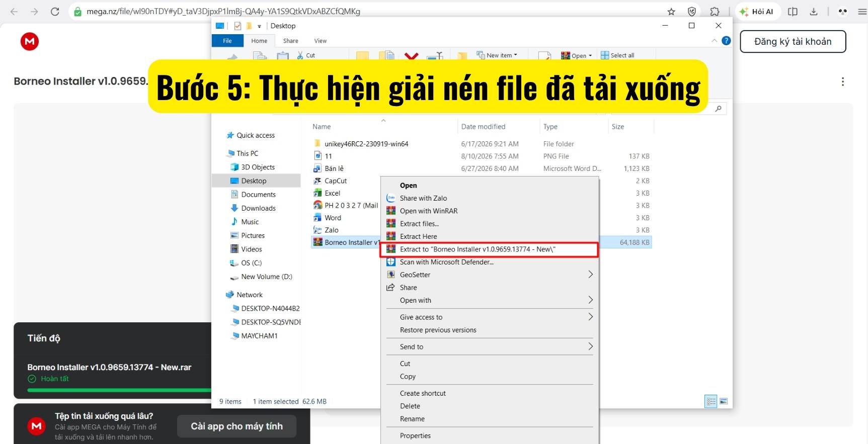Image resolution: width=868 pixels, height=444 pixels.
Task: Expand the Send to submenu arrow
Action: click(x=591, y=346)
